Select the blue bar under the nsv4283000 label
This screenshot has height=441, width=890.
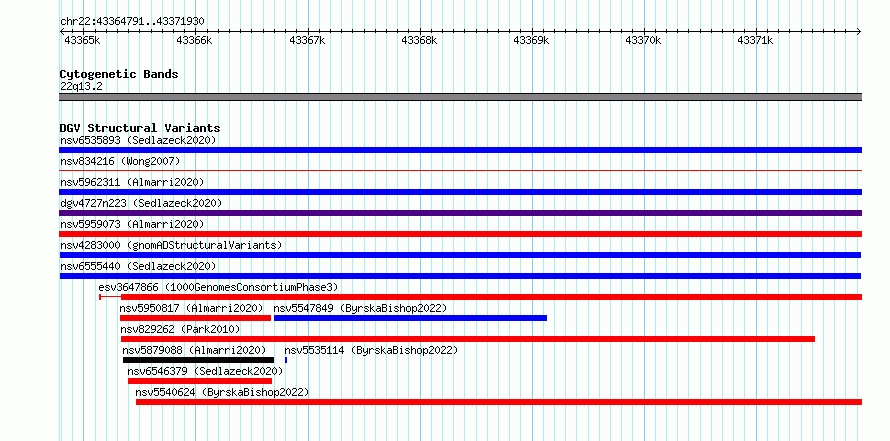[460, 255]
